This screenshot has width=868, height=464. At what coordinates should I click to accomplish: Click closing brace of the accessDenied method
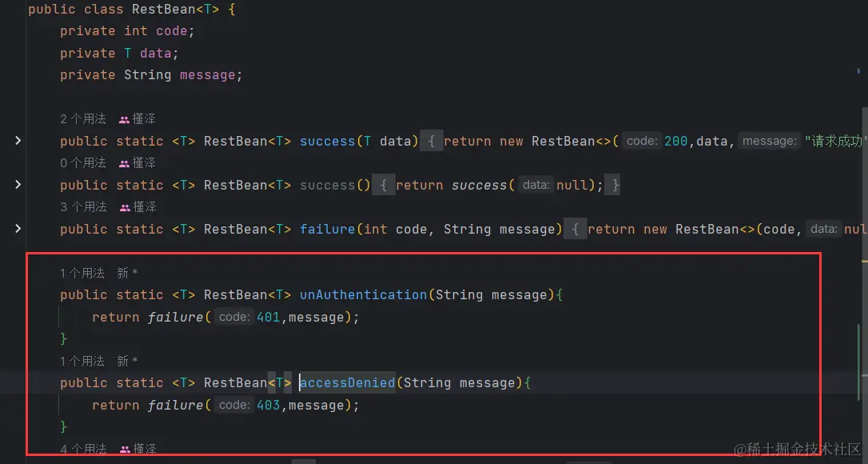tap(64, 426)
